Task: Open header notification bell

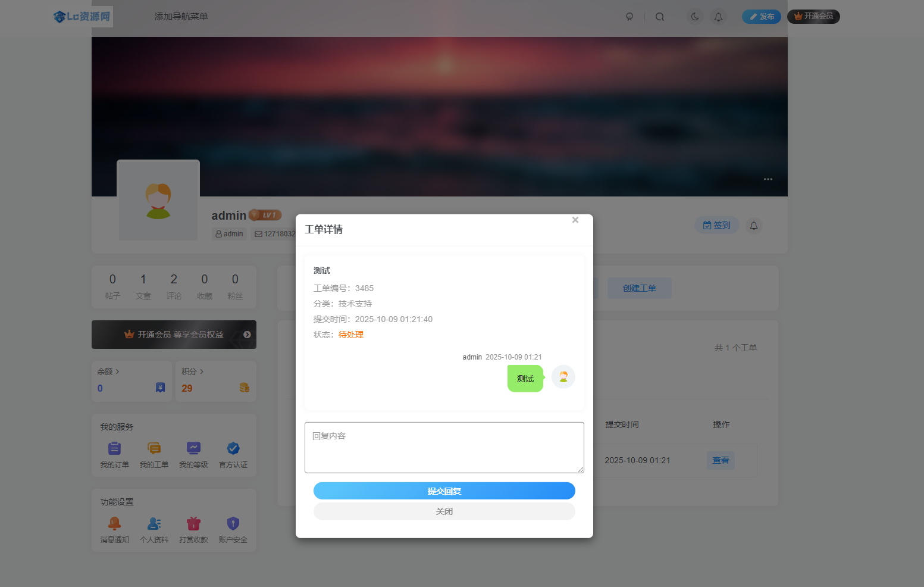Action: (x=718, y=17)
